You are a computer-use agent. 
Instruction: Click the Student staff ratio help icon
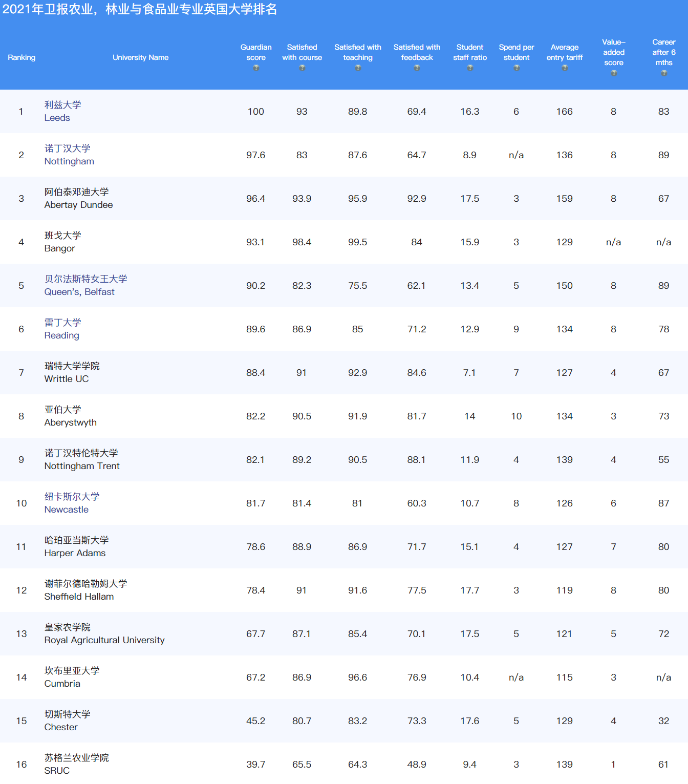[470, 68]
